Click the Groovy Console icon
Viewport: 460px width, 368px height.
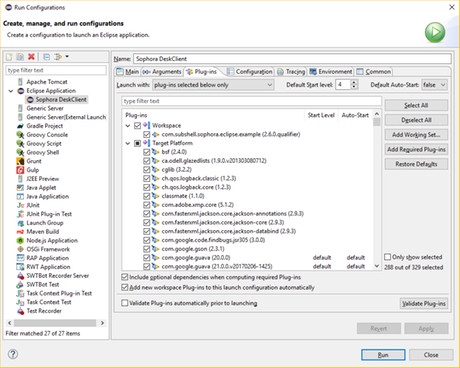coord(21,135)
